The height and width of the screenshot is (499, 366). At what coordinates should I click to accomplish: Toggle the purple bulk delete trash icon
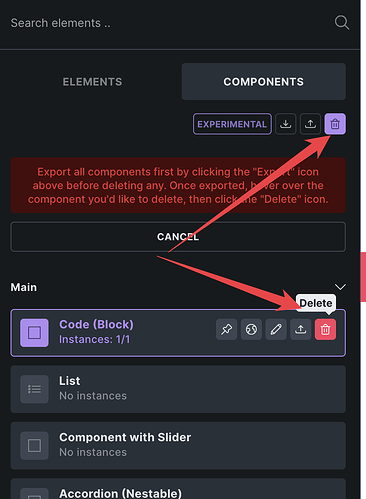point(335,124)
